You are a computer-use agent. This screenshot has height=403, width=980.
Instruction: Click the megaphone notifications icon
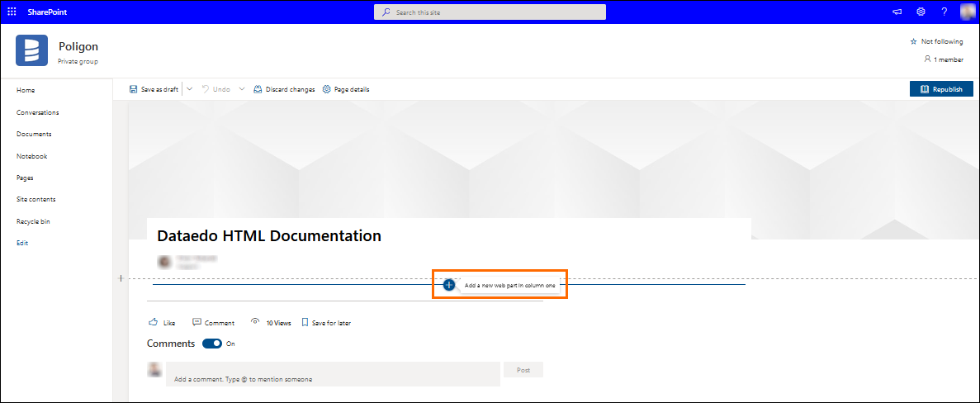coord(897,12)
